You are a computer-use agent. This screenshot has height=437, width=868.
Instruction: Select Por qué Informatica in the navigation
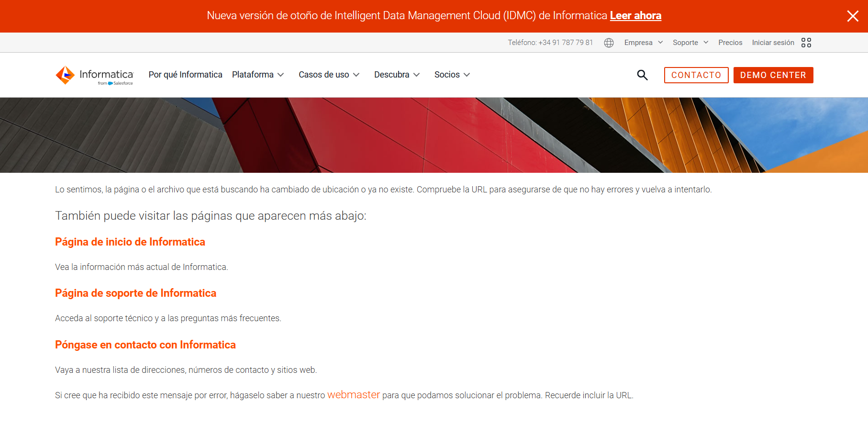point(185,75)
